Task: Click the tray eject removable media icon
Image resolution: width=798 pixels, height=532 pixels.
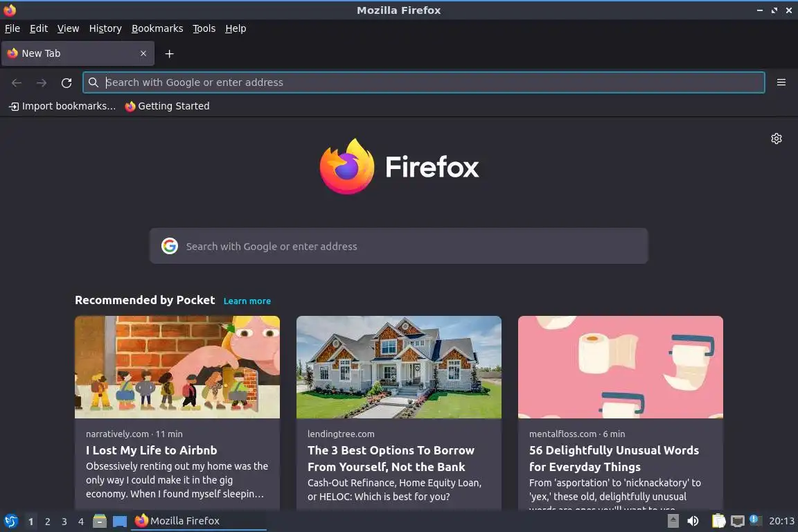Action: pyautogui.click(x=673, y=521)
